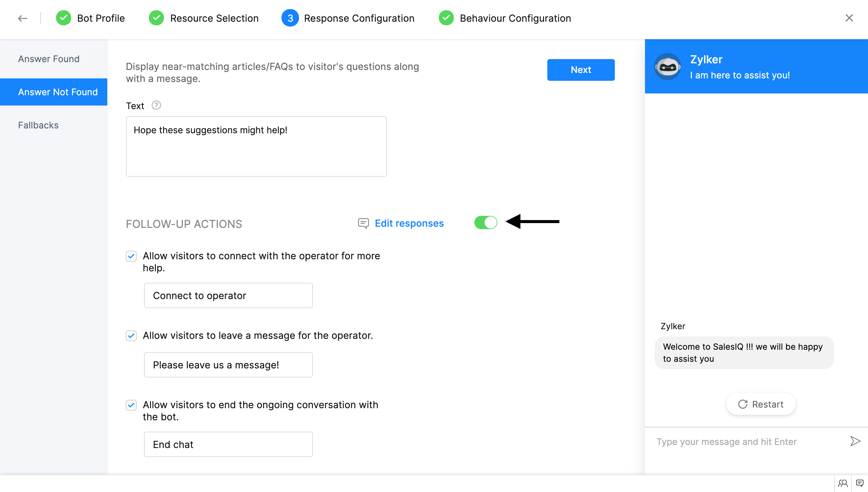
Task: Click the Text help question mark icon
Action: pos(156,106)
